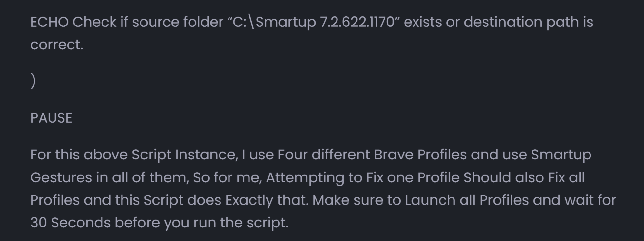Screen dimensions: 644x241
Task: Click the closing parenthesis line
Action: pyautogui.click(x=33, y=81)
